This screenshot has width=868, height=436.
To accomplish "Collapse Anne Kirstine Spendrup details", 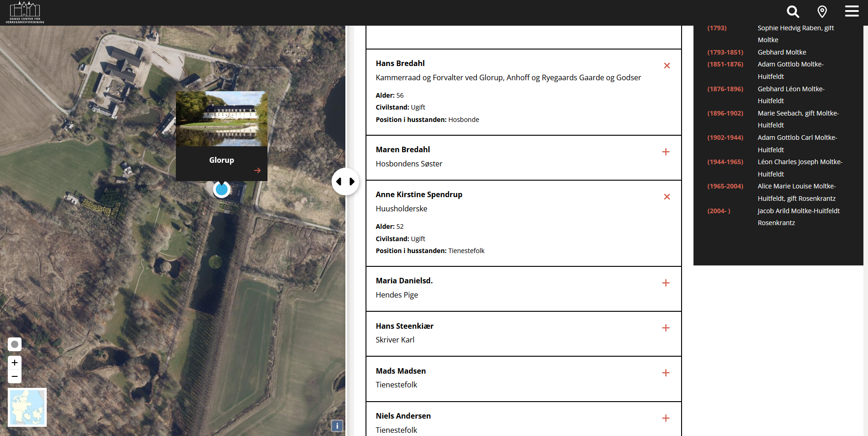I will pyautogui.click(x=666, y=197).
